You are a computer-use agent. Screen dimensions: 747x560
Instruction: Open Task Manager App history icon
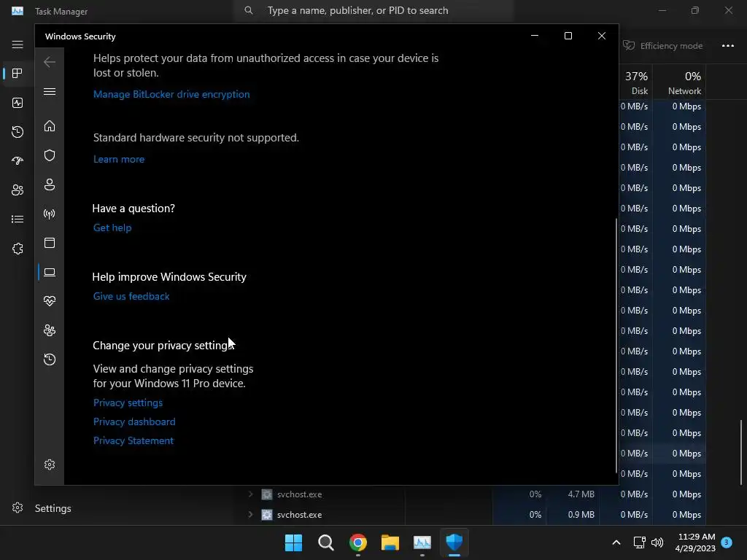point(18,132)
